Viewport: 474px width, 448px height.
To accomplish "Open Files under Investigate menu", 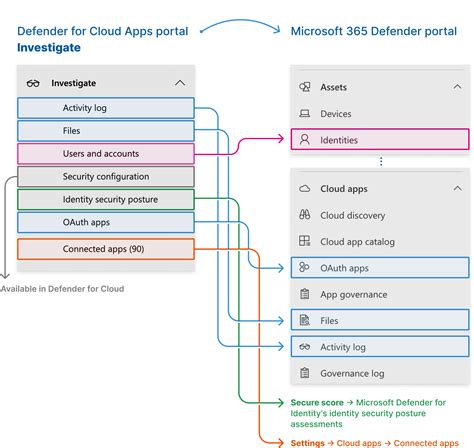I will coord(106,131).
